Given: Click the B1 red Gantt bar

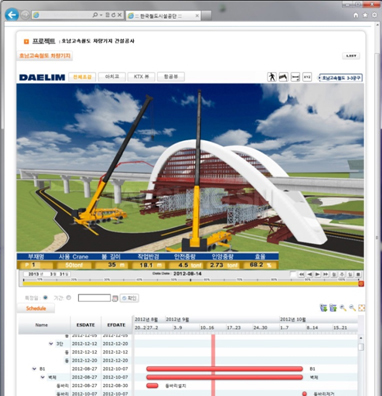Looking at the screenshot, I should pos(224,369).
